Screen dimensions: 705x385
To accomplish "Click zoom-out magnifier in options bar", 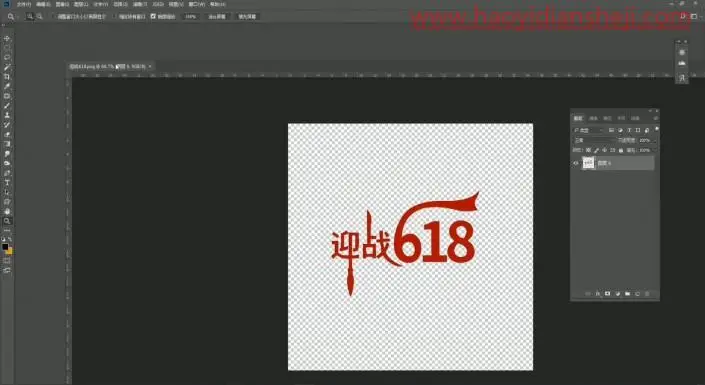I will [x=40, y=16].
